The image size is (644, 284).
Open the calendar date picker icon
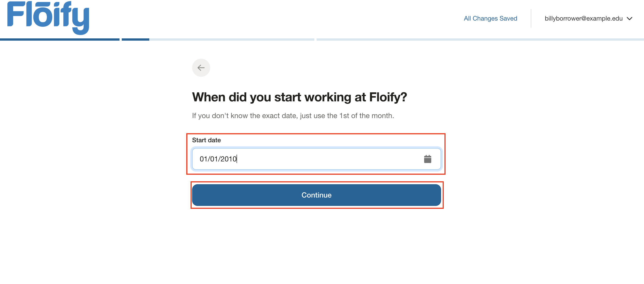point(428,159)
